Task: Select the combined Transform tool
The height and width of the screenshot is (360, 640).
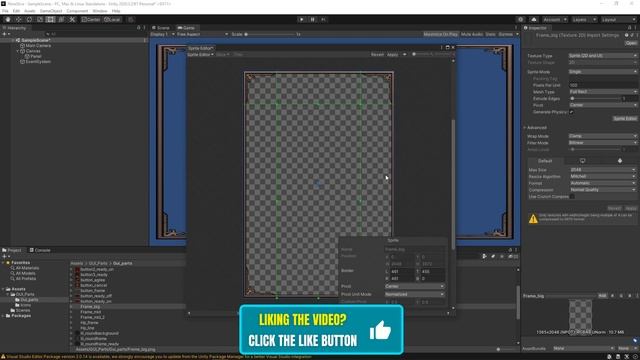Action: 61,20
